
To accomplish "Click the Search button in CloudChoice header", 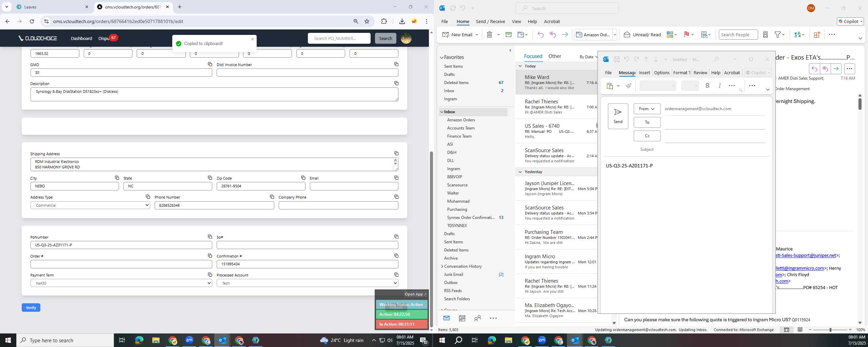I will point(385,38).
